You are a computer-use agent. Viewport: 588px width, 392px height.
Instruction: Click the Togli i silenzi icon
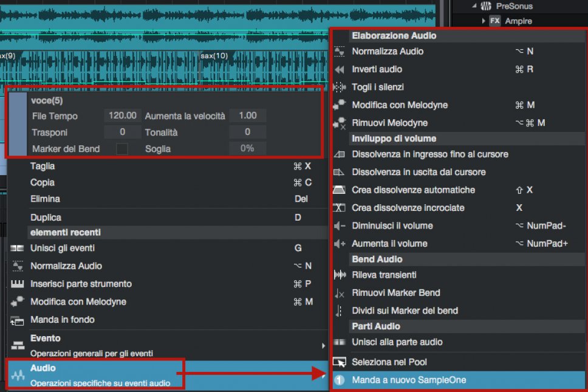340,87
